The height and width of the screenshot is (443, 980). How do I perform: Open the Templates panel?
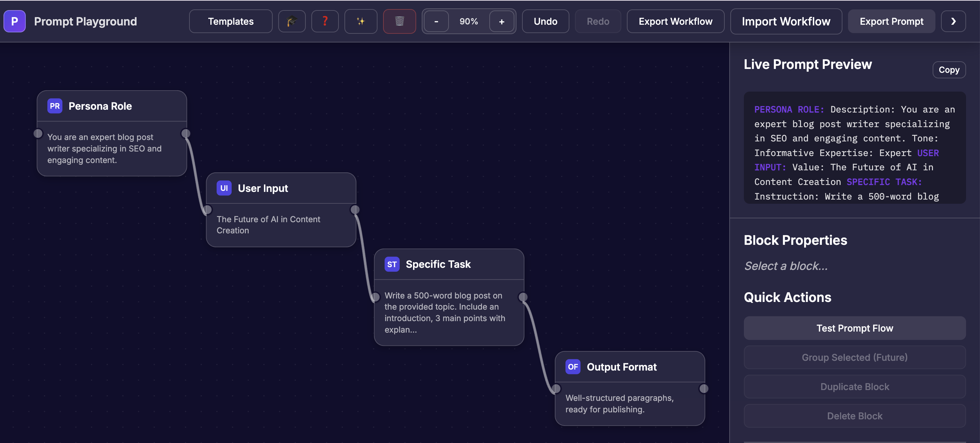pos(230,21)
